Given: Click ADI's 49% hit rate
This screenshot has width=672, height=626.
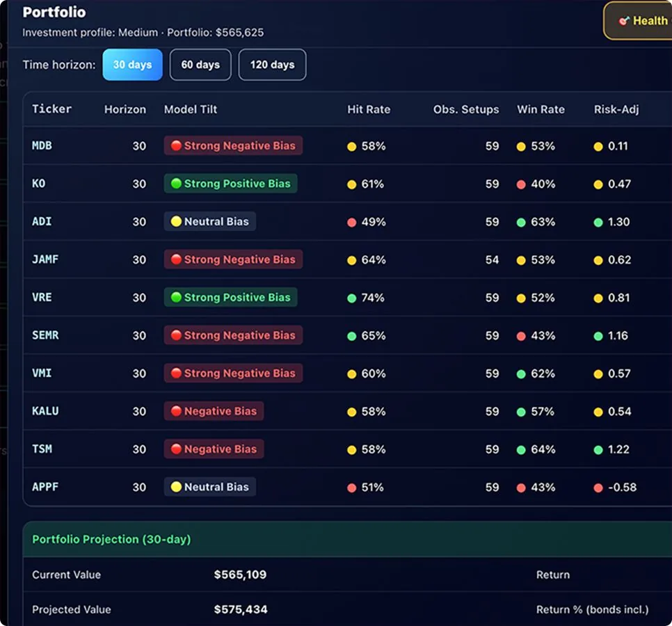Looking at the screenshot, I should coord(374,222).
